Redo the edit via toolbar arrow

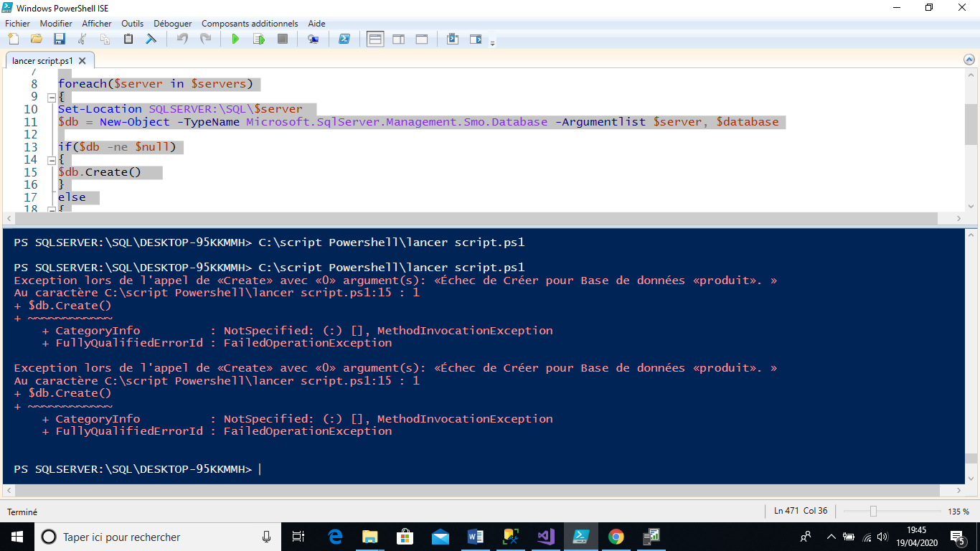205,39
